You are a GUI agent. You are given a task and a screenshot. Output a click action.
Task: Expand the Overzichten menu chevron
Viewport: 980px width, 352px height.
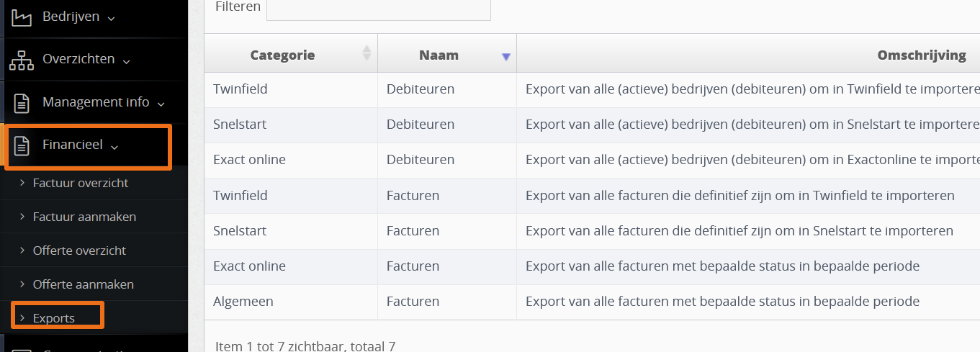[x=126, y=62]
